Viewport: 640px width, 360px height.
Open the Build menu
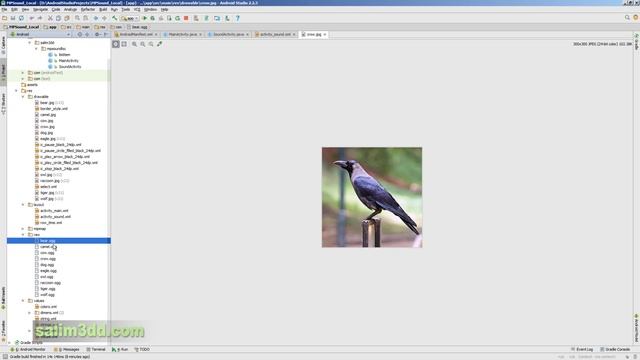click(103, 9)
